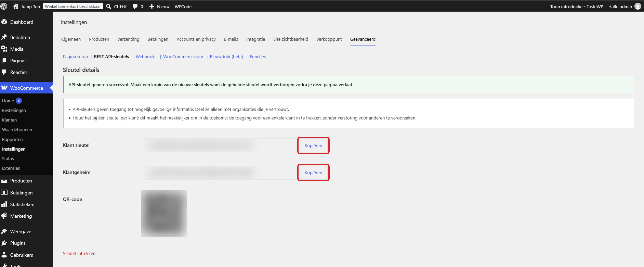
Task: Open Bestellingen in WooCommerce submenu
Action: (x=14, y=110)
